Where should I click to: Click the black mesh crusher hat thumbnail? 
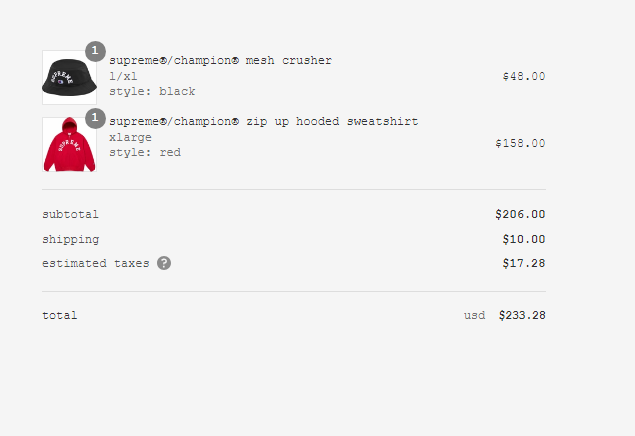point(69,77)
